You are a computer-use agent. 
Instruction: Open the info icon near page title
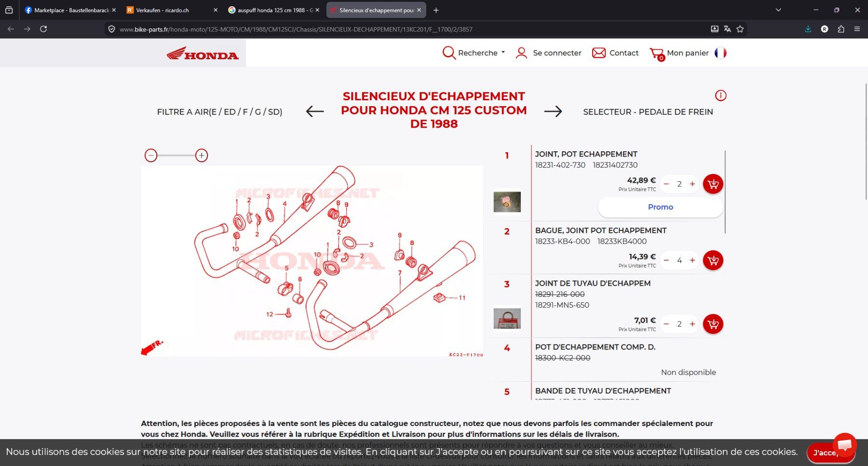pos(720,95)
